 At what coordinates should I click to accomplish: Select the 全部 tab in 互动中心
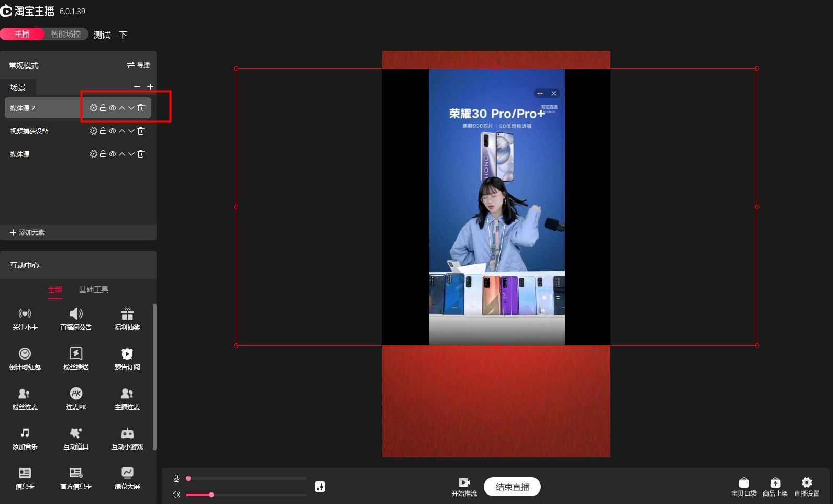pyautogui.click(x=55, y=289)
